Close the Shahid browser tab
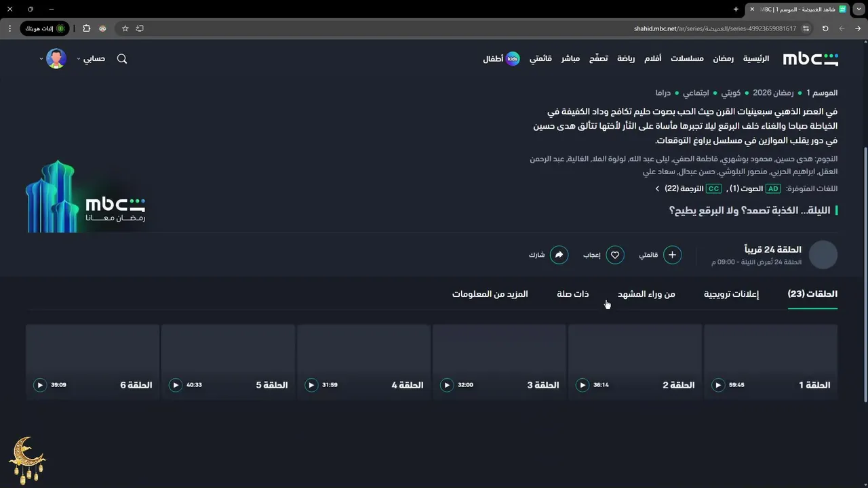 [752, 9]
